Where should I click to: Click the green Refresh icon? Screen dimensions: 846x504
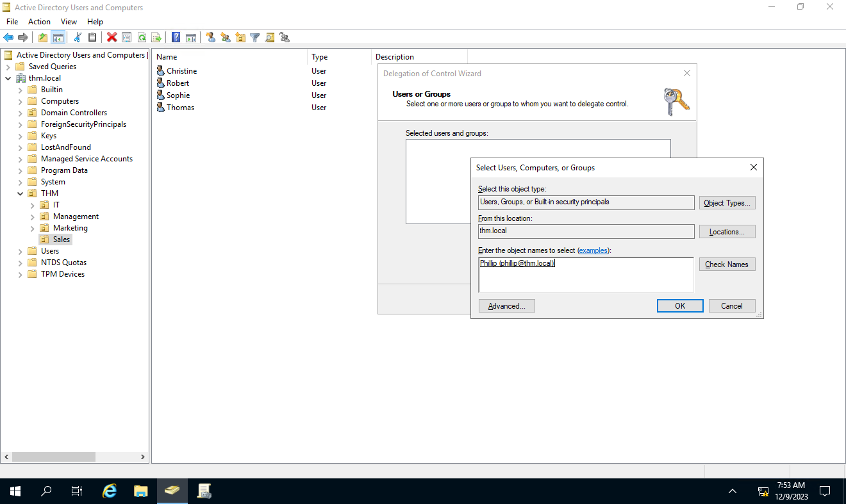[x=142, y=38]
